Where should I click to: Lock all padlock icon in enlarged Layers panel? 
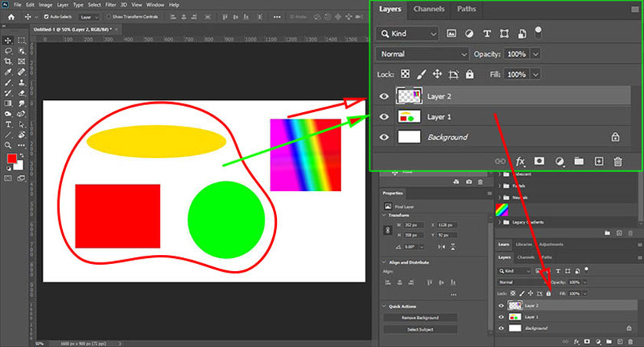click(x=469, y=74)
